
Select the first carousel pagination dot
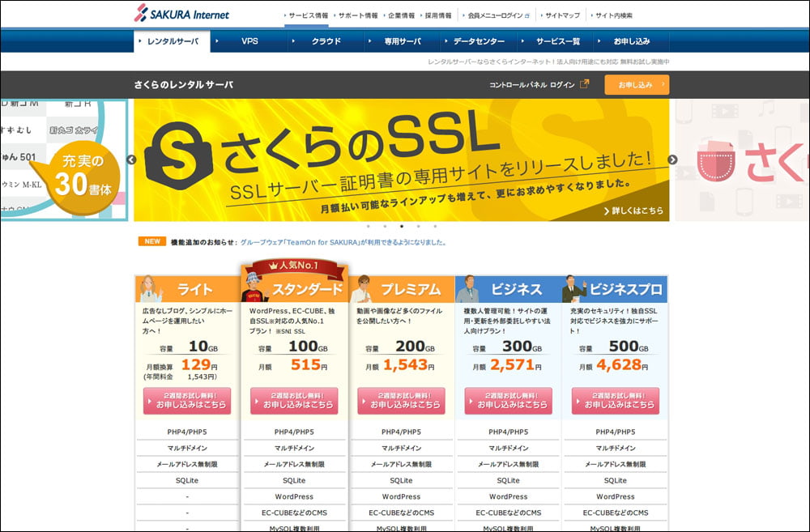[x=369, y=226]
